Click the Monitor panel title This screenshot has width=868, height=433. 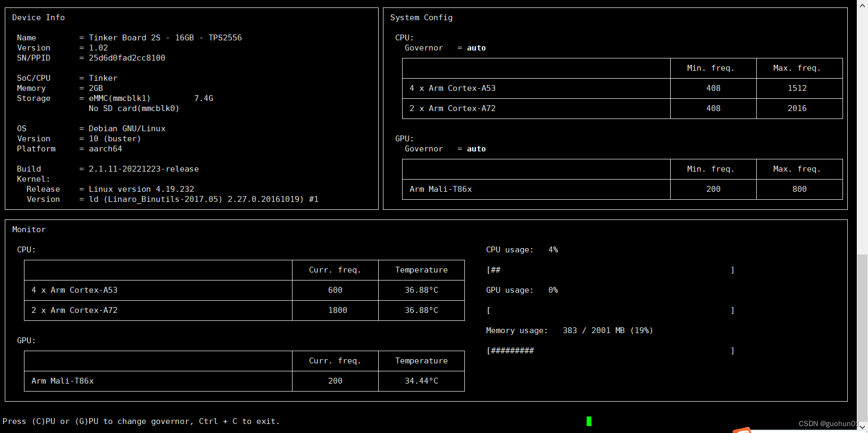click(29, 230)
